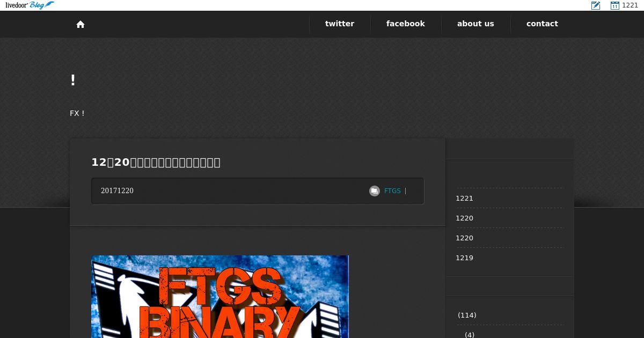The width and height of the screenshot is (644, 338).
Task: Go to the home icon
Action: pyautogui.click(x=80, y=24)
